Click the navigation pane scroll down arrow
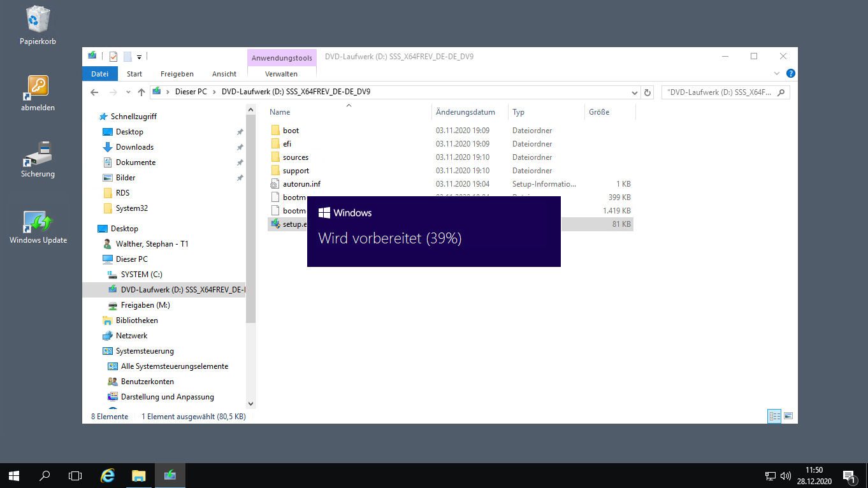Screen dimensions: 868x488 pos(250,403)
